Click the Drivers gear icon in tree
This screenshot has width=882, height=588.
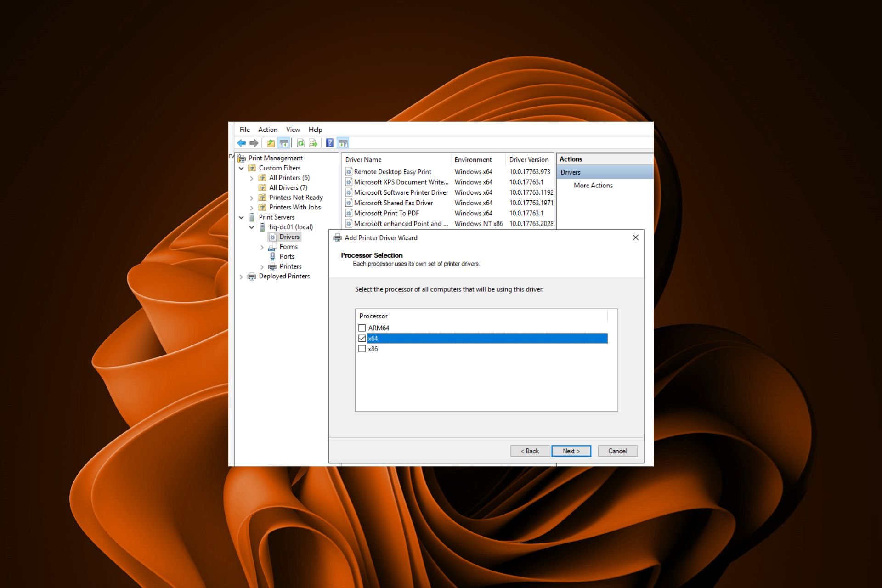coord(273,237)
